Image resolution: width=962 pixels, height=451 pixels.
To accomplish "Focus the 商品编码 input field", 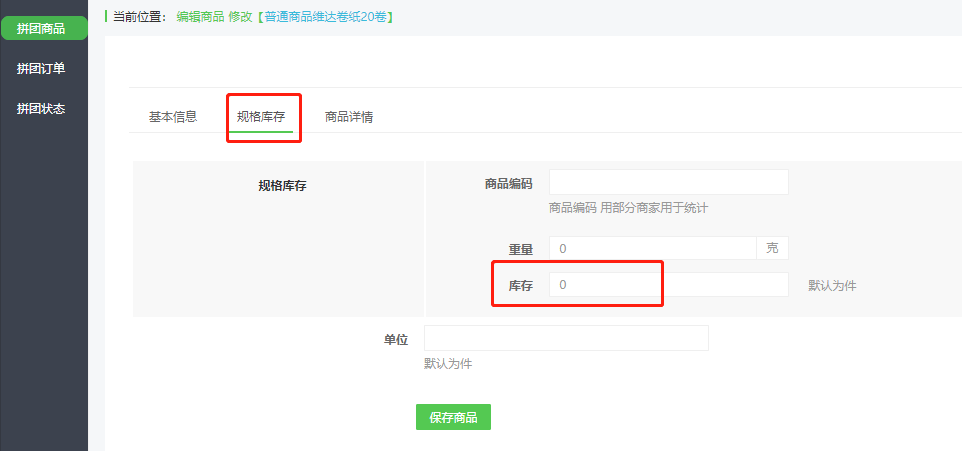I will [x=669, y=182].
